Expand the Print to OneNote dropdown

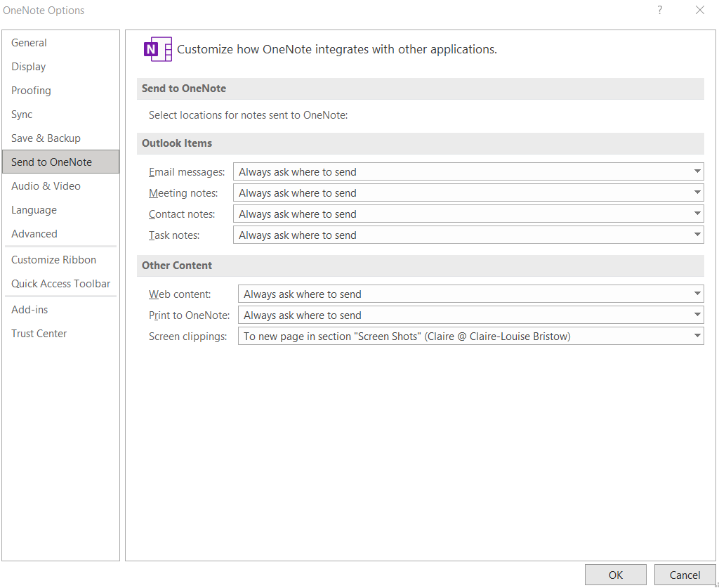[470, 315]
